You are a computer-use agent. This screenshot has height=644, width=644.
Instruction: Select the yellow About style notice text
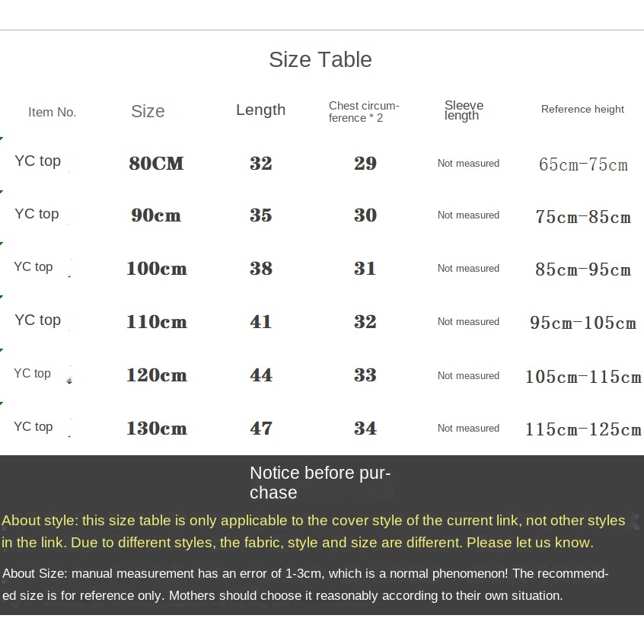point(314,531)
